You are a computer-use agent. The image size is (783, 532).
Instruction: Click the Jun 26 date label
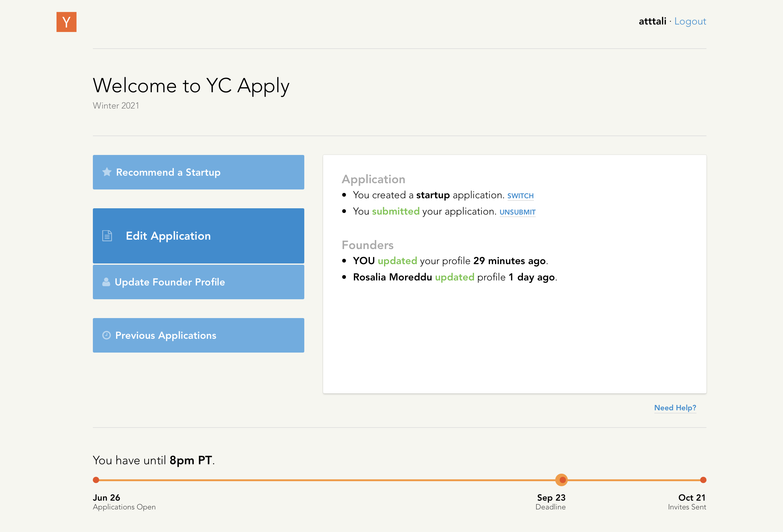tap(106, 497)
